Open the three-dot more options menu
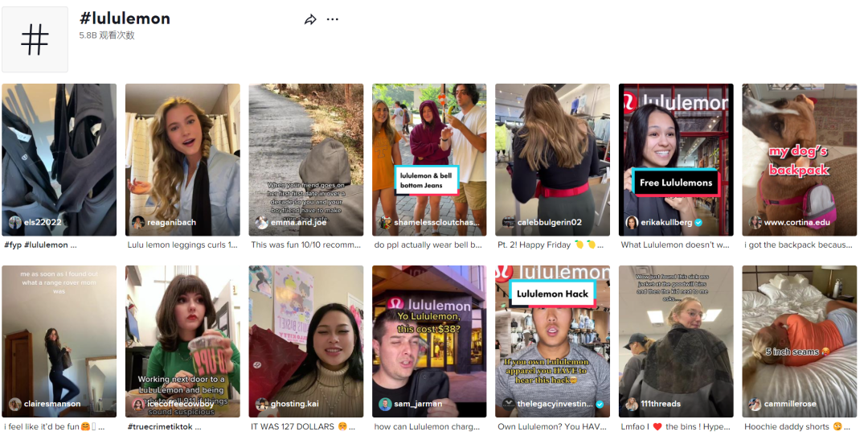 pyautogui.click(x=333, y=19)
